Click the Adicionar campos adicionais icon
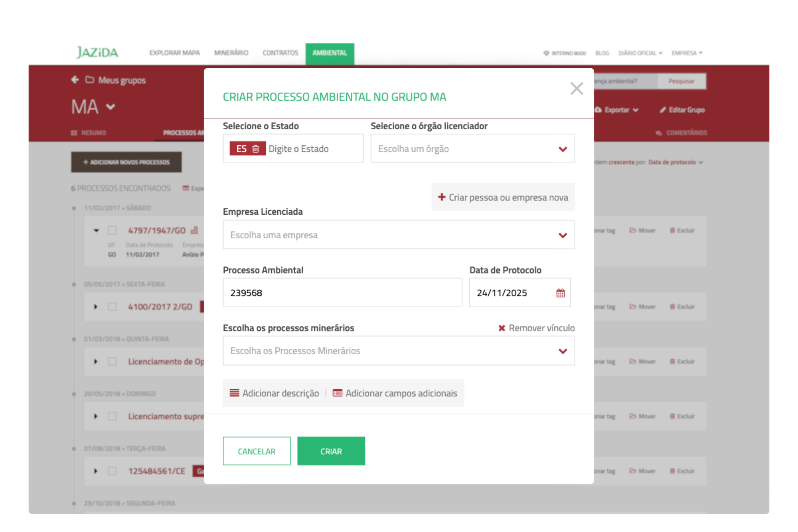 click(337, 393)
